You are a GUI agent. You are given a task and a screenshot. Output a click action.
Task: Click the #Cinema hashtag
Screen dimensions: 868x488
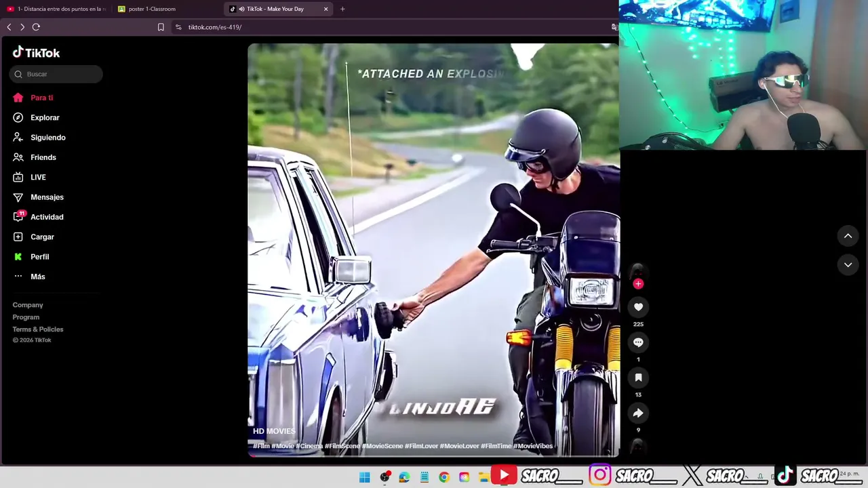[309, 446]
